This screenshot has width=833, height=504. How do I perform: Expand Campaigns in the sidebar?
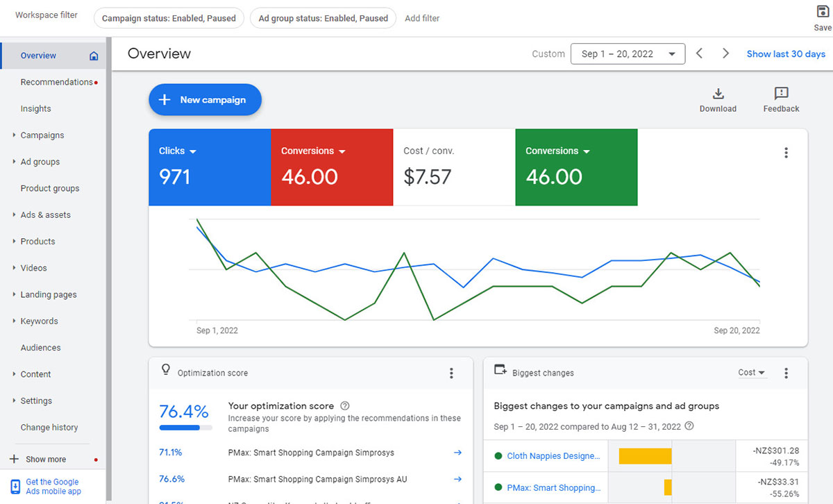tap(42, 135)
